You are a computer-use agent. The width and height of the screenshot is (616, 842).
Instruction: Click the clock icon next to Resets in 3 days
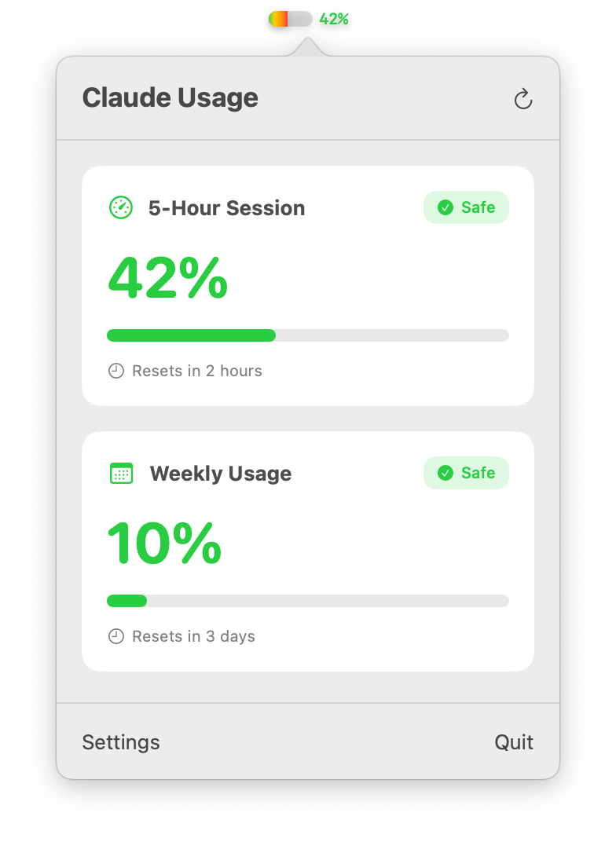coord(116,636)
